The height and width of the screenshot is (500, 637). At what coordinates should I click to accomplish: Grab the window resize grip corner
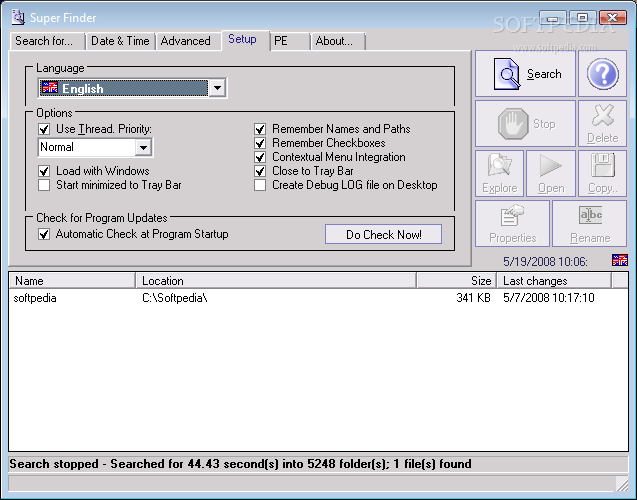[x=622, y=484]
